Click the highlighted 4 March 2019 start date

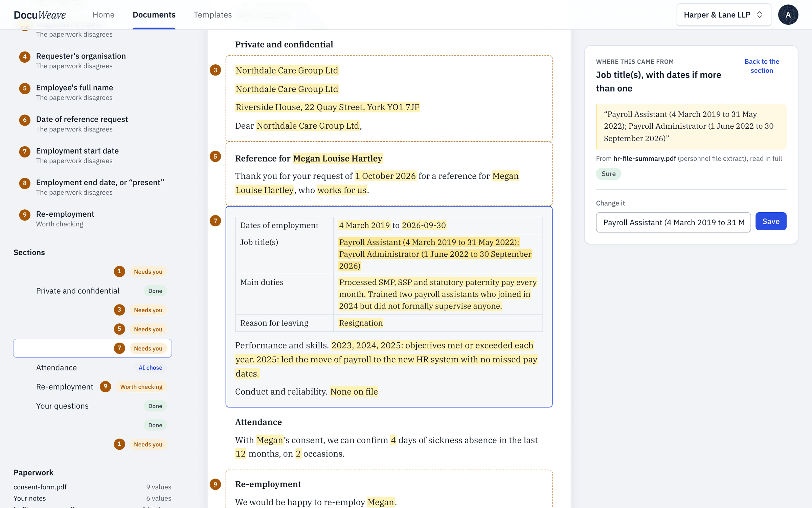tap(364, 225)
